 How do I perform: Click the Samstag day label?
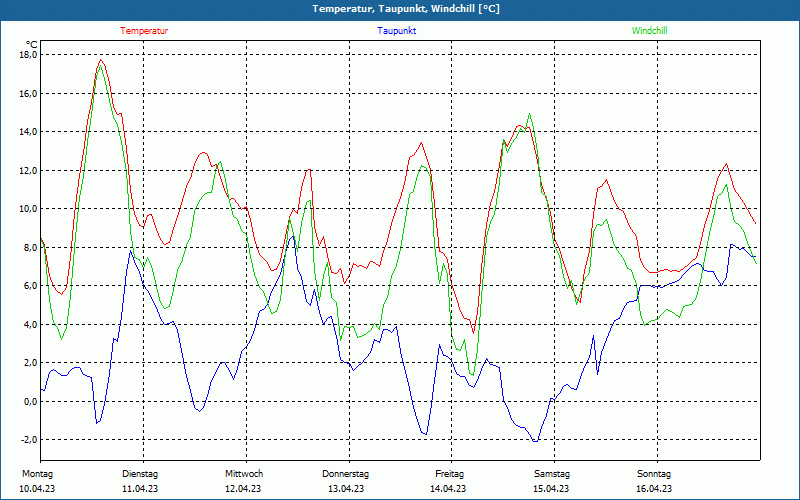[x=552, y=474]
